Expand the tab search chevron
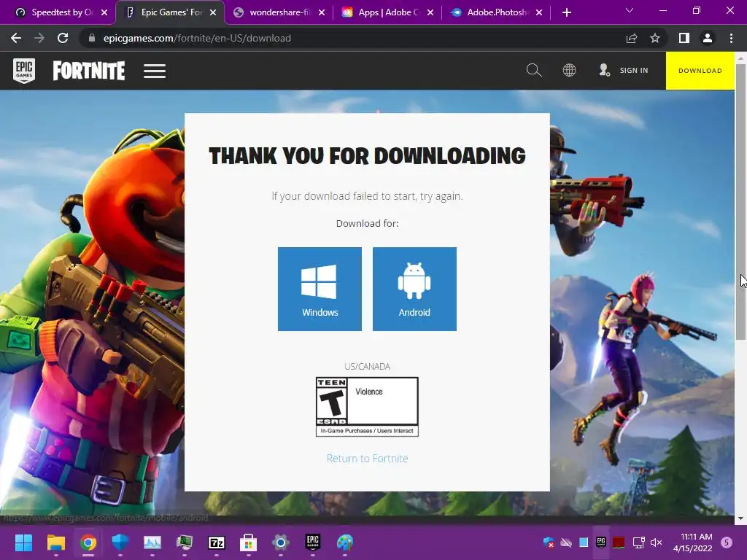 pos(630,10)
